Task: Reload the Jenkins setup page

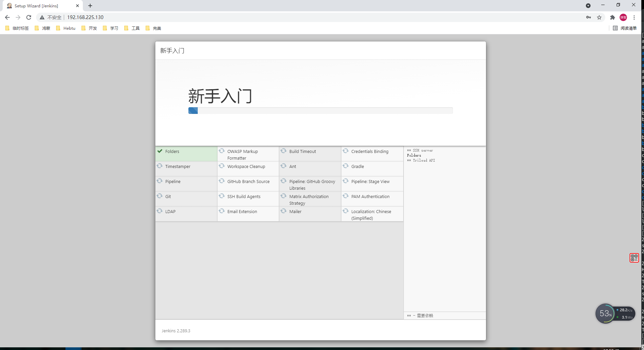Action: coord(29,17)
